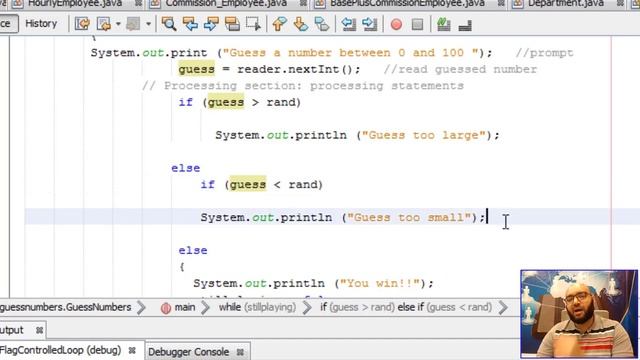Toggle highlight search results
This screenshot has width=640, height=360.
click(232, 24)
